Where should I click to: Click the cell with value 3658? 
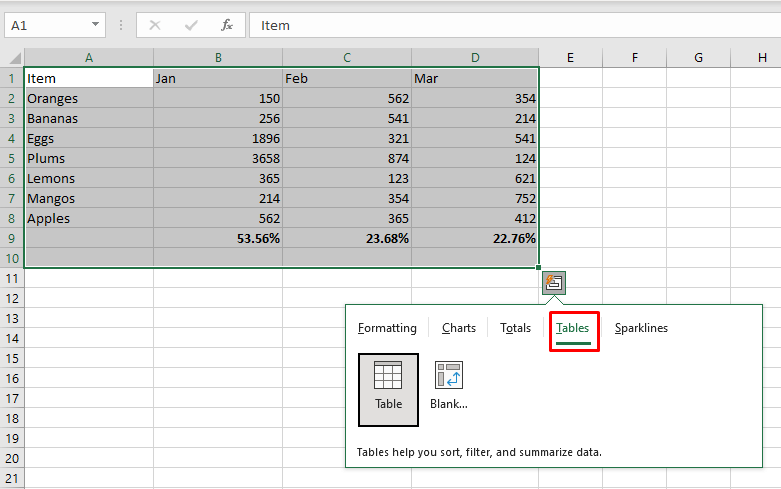coord(218,158)
